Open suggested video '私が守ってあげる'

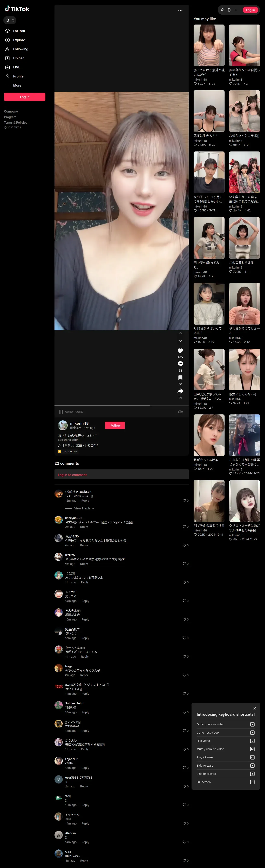[209, 435]
